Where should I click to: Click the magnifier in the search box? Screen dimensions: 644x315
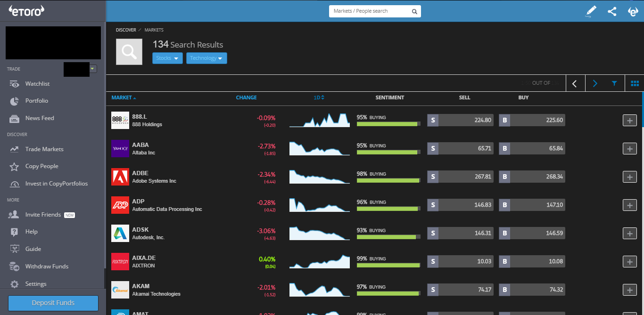pos(414,11)
